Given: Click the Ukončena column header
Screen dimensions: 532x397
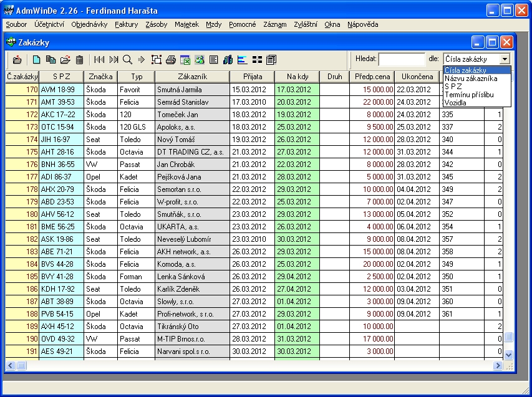Looking at the screenshot, I should pos(417,77).
